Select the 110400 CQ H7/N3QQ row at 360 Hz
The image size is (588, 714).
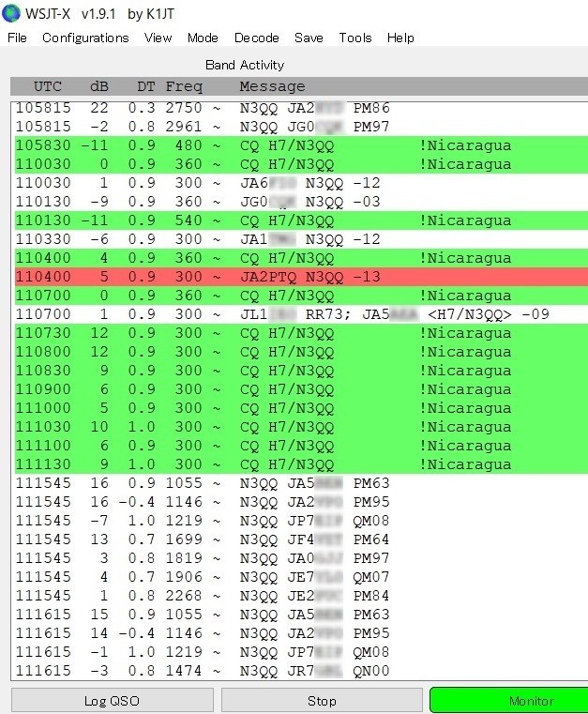[x=301, y=258]
